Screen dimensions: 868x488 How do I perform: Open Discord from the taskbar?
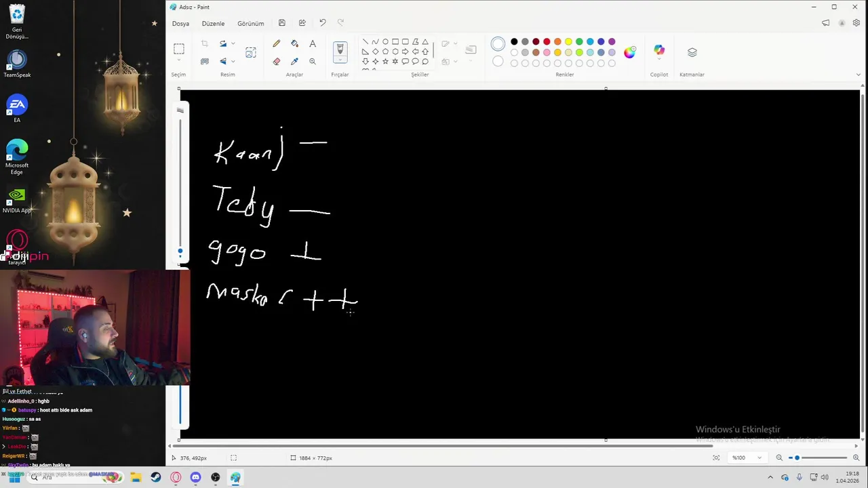coord(195,477)
